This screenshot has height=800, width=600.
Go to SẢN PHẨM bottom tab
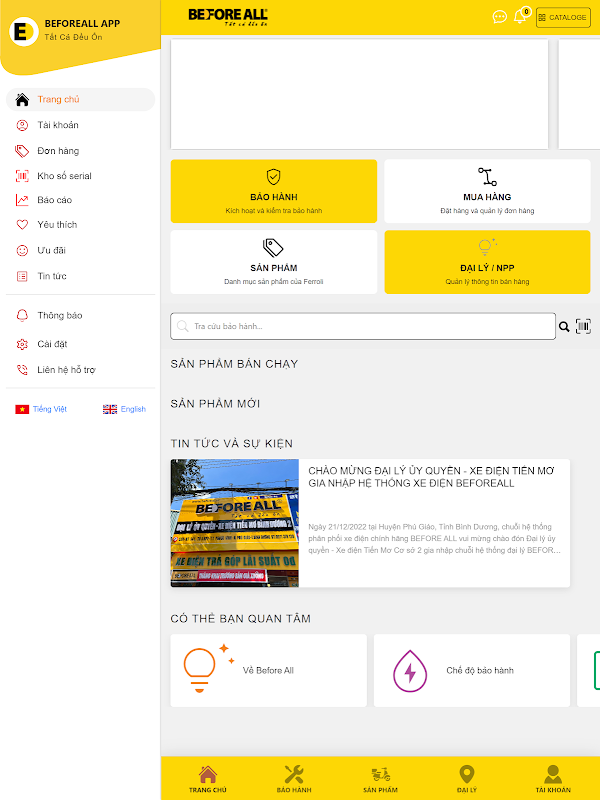[x=380, y=779]
